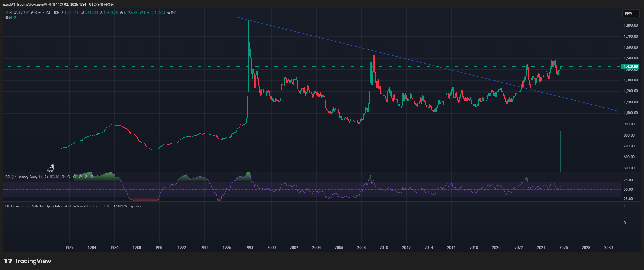
Task: Click the 1988 label on the time axis
Action: (x=137, y=248)
